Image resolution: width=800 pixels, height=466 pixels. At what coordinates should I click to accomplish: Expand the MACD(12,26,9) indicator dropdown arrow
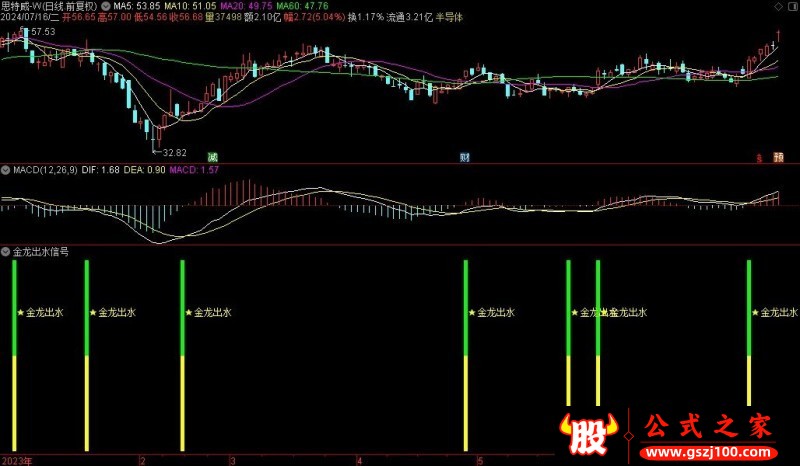coord(6,170)
